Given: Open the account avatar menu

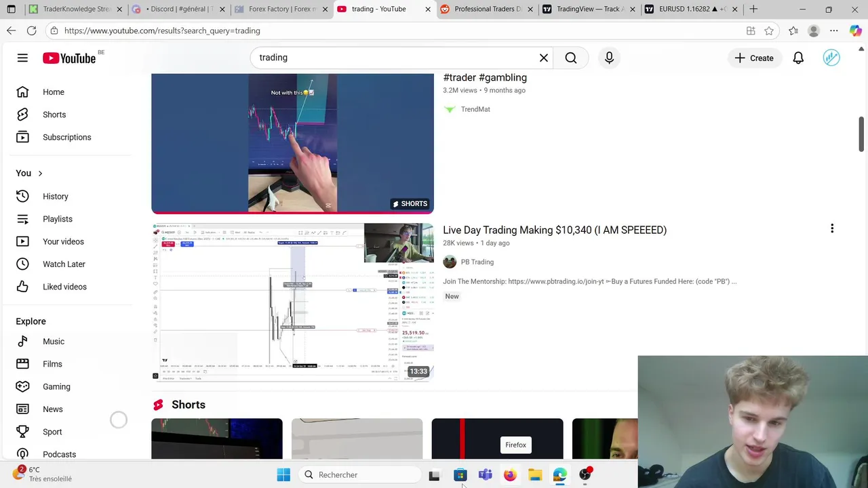Looking at the screenshot, I should coord(831,58).
